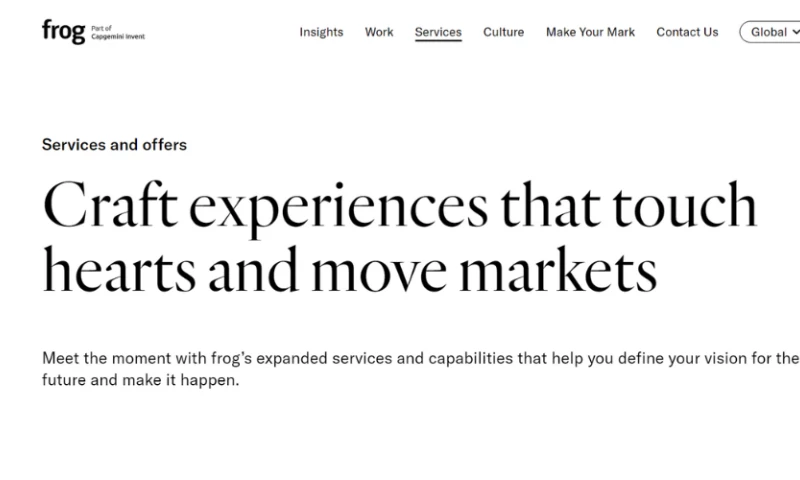The height and width of the screenshot is (480, 800).
Task: Go to the Work page
Action: tap(379, 32)
